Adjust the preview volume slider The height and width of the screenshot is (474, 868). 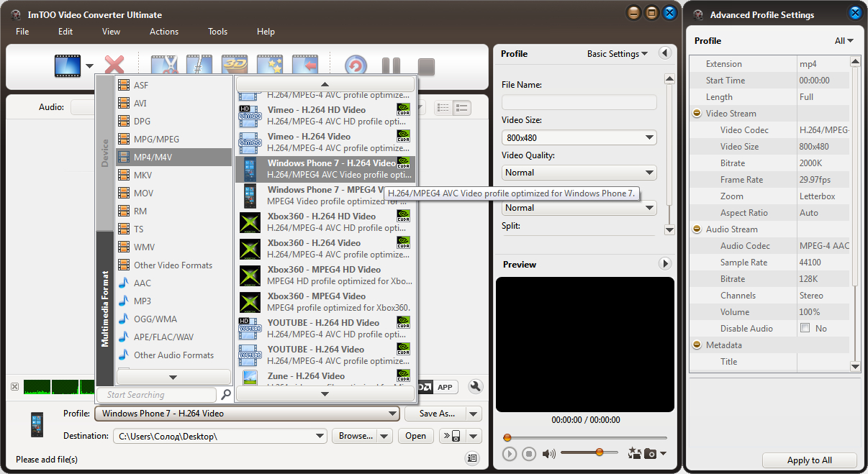(x=589, y=452)
